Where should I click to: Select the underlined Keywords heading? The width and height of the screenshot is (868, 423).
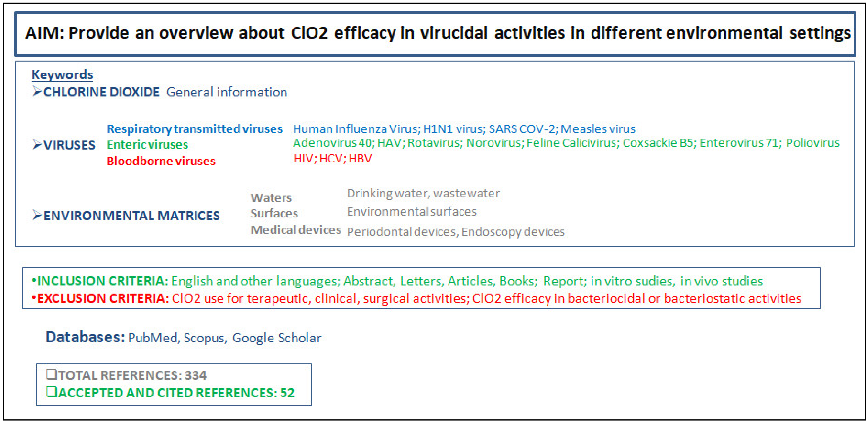point(62,75)
